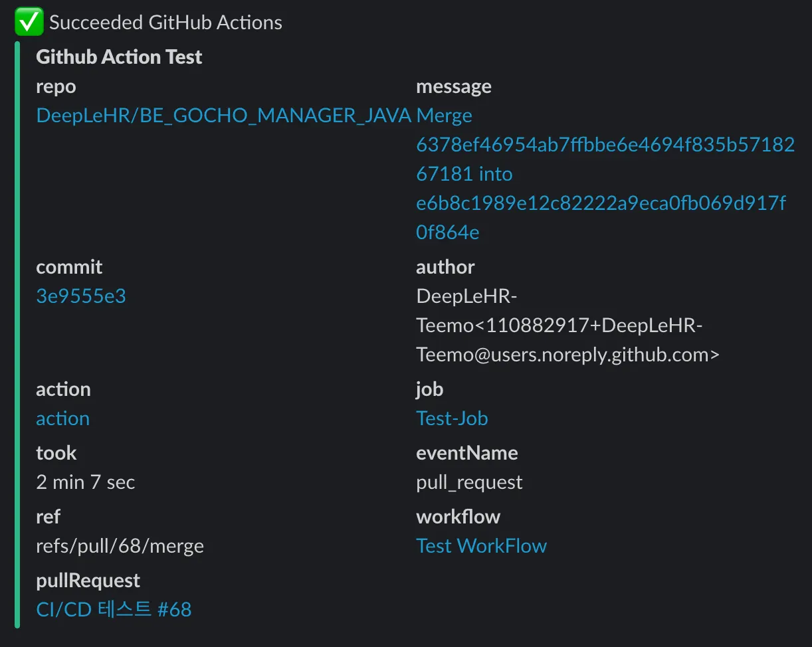Click the refs/pull/68/merge ref value
The image size is (812, 647).
[120, 546]
